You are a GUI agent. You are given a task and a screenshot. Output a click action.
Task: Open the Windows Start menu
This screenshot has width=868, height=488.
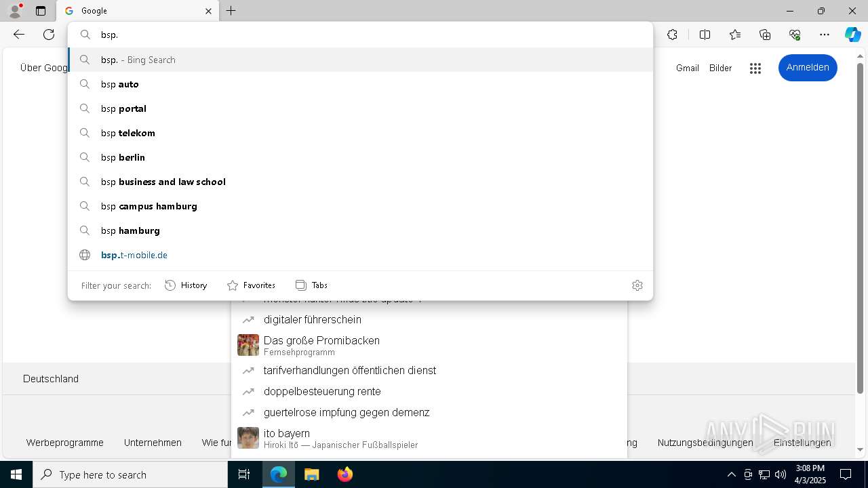click(16, 474)
